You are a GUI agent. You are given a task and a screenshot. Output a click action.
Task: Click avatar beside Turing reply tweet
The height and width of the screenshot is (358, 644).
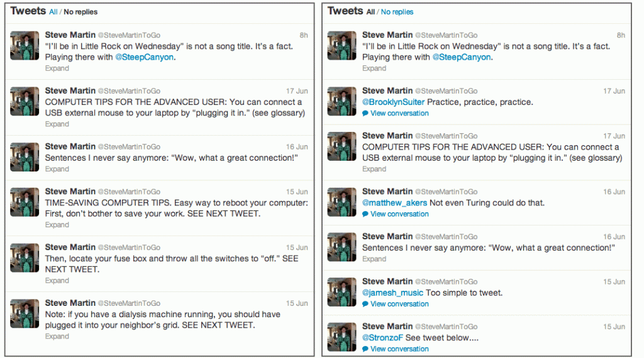click(x=341, y=202)
